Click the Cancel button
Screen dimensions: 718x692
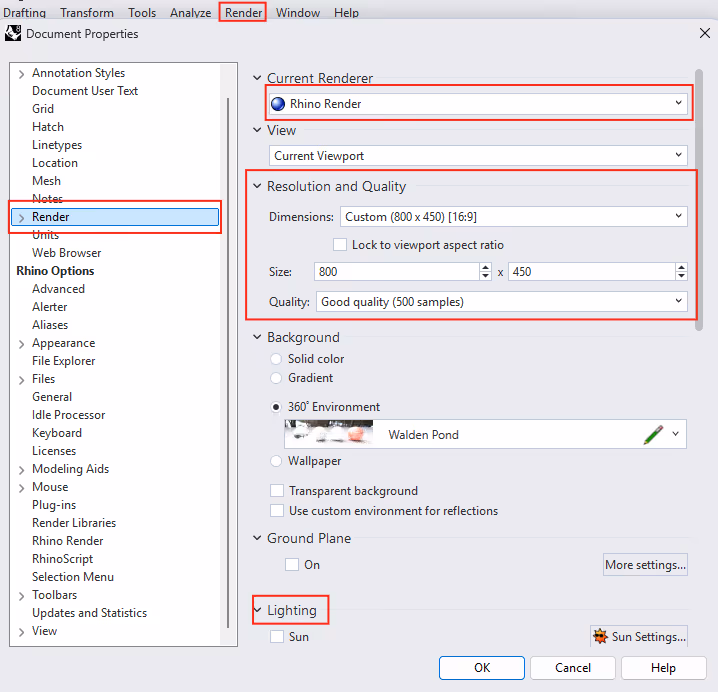point(573,668)
